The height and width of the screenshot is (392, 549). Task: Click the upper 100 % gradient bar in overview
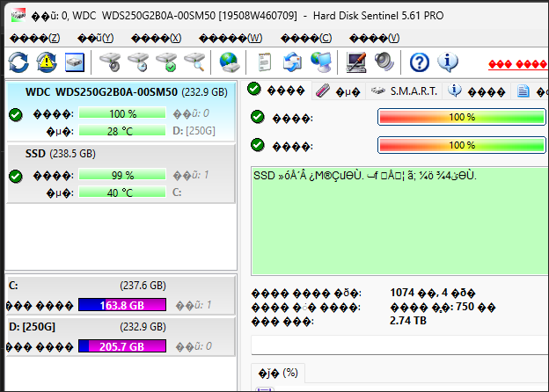[x=462, y=117]
